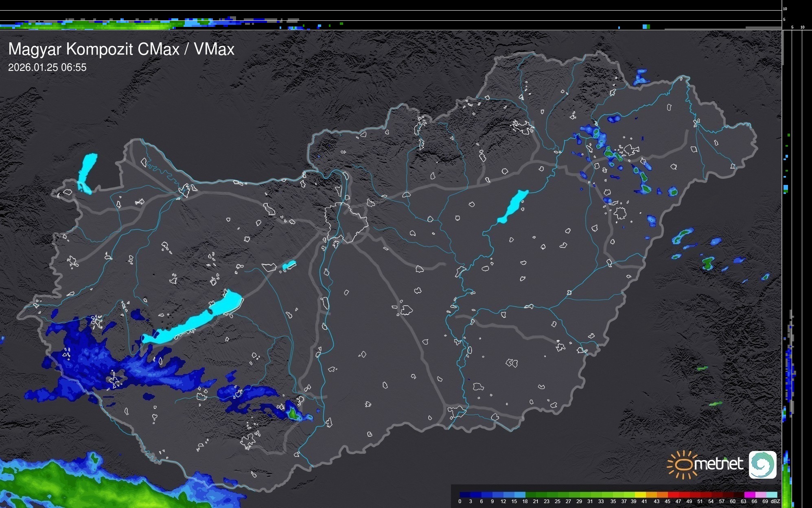Viewport: 812px width, 508px height.
Task: Click the 2026.01.25 06:55 timestamp
Action: (47, 67)
